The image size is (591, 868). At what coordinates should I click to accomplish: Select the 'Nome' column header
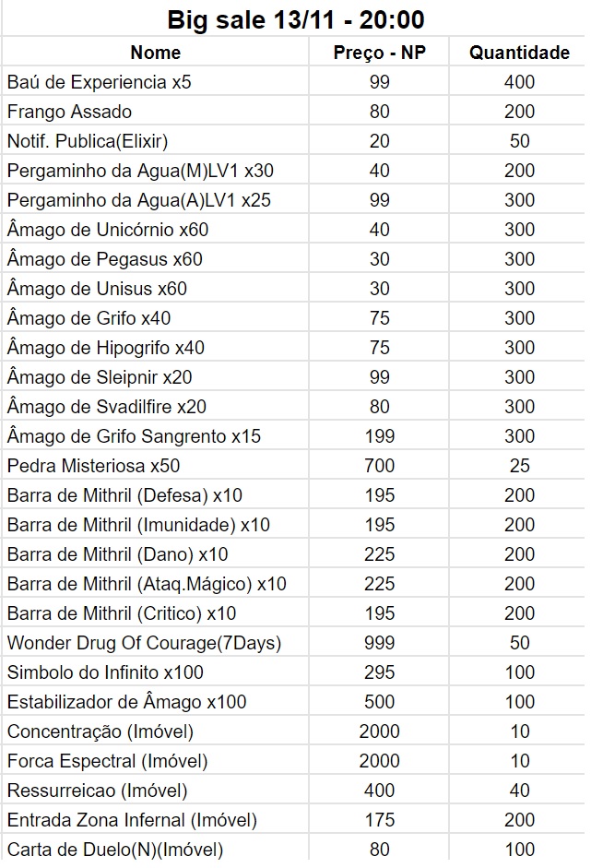[x=155, y=53]
